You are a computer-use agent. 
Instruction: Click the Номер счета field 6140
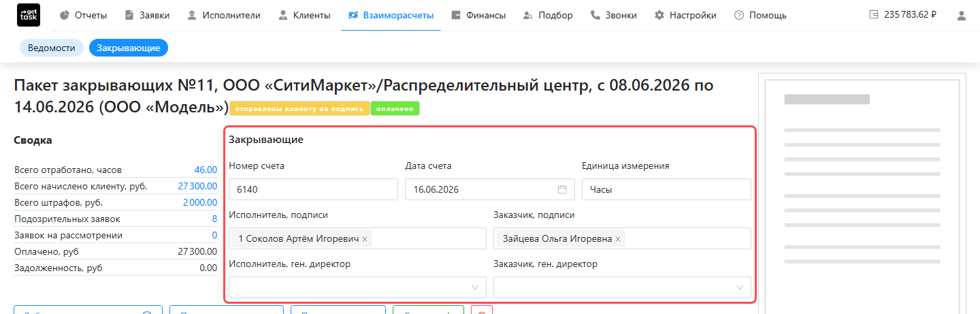coord(313,189)
